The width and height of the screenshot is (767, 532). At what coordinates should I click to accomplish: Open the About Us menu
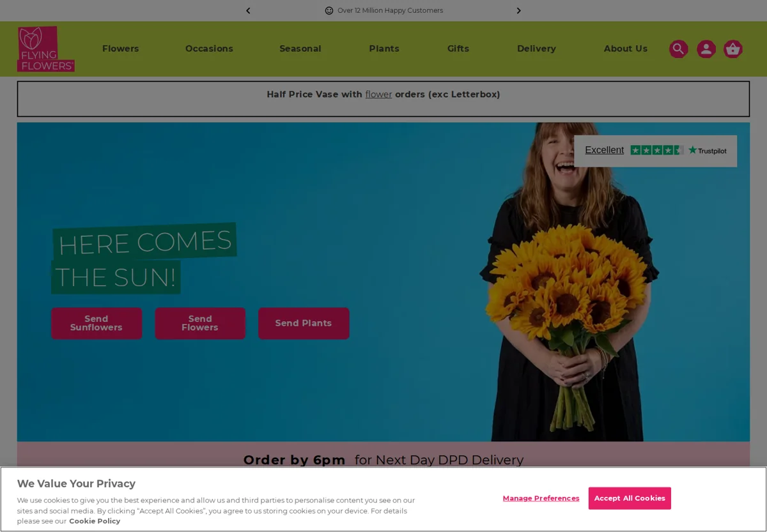pyautogui.click(x=626, y=49)
